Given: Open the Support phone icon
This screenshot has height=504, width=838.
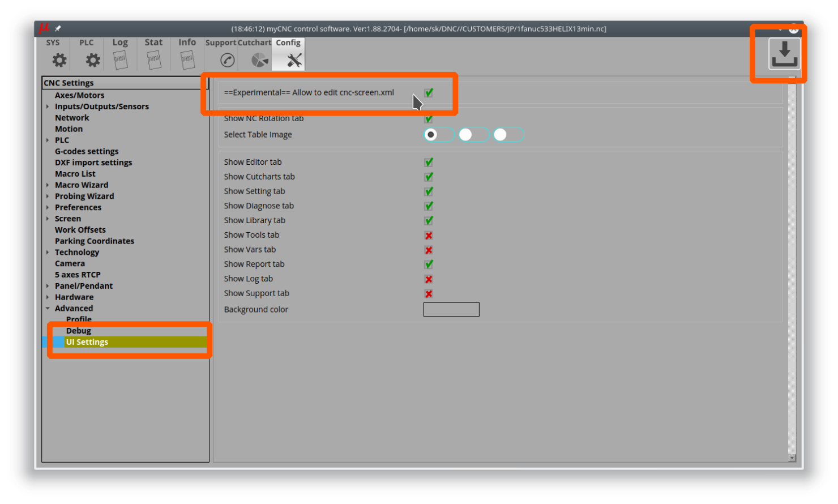Looking at the screenshot, I should pos(227,60).
